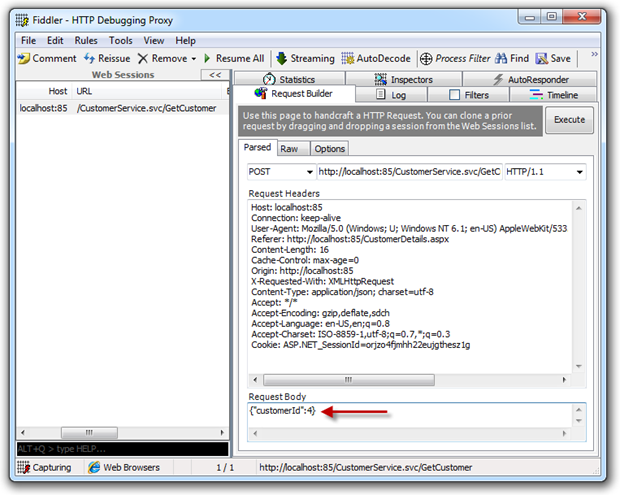Viewport: 620px width, 495px height.
Task: Click the Web Sessions horizontal scrollbar thumb
Action: tap(89, 433)
